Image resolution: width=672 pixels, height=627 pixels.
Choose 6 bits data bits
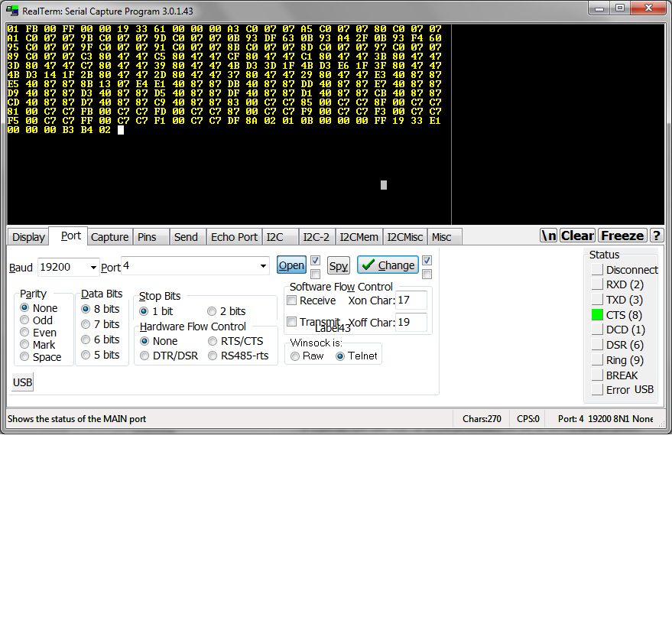click(x=86, y=339)
